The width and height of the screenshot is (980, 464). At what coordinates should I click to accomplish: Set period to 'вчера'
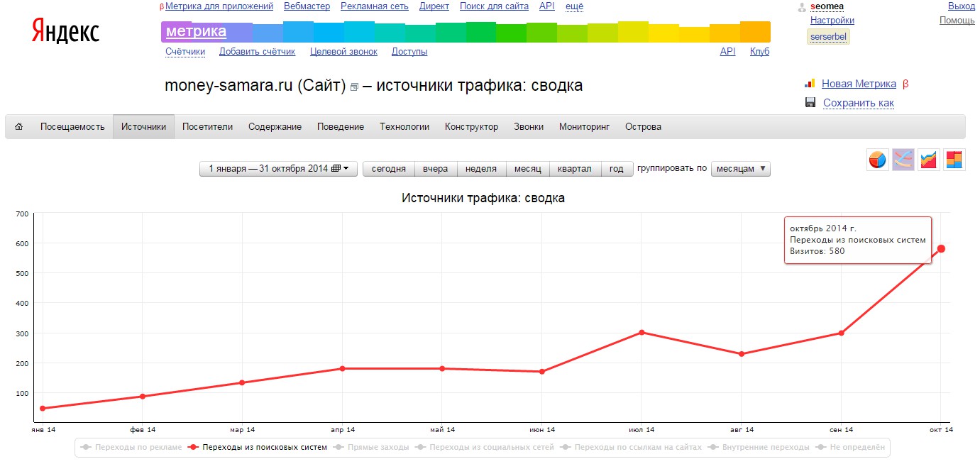436,169
